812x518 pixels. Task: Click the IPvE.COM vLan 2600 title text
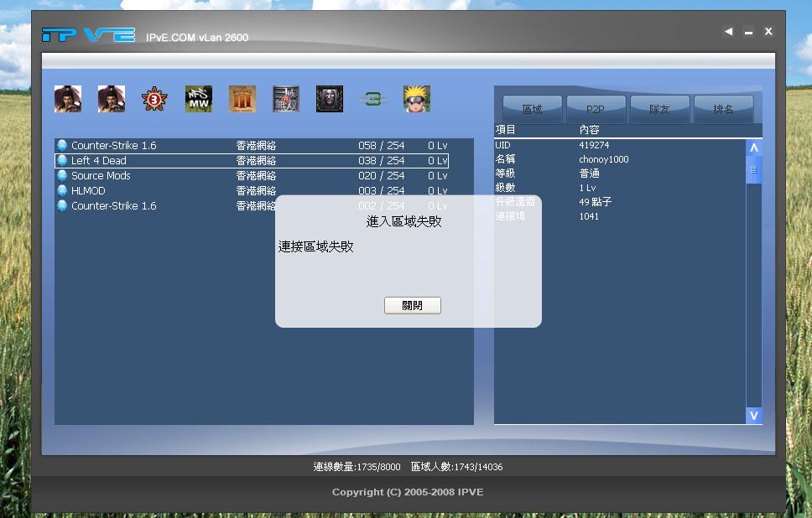pyautogui.click(x=197, y=38)
